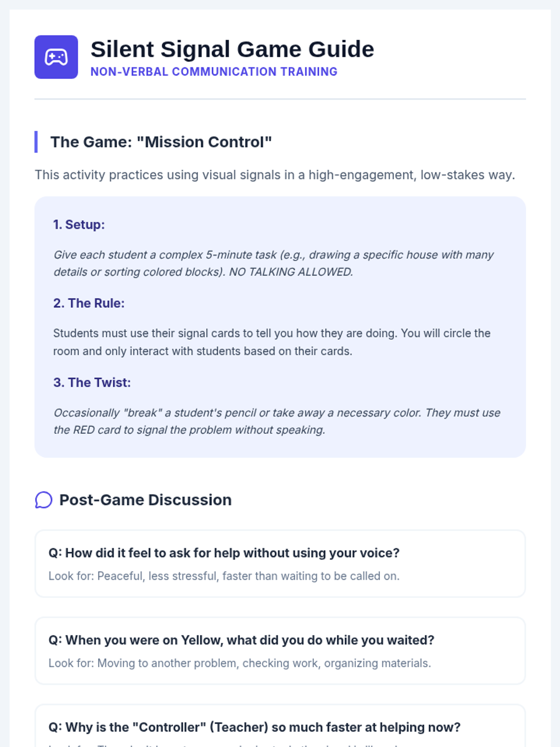Open the question about waiting on Yellow
The image size is (560, 747).
point(241,640)
